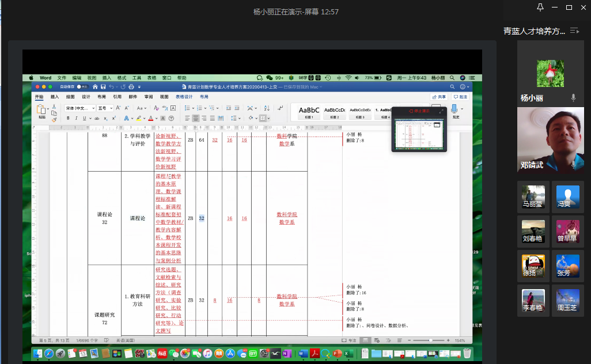This screenshot has height=364, width=591.
Task: Click the Clear Formatting icon
Action: [157, 108]
